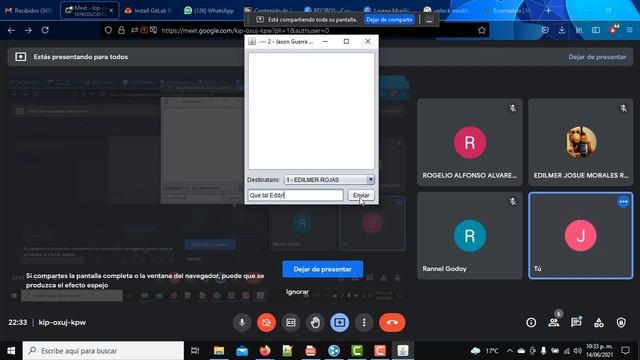Switch to the RECIBOS browser tab
Viewport: 640px width, 360px height.
[x=329, y=10]
